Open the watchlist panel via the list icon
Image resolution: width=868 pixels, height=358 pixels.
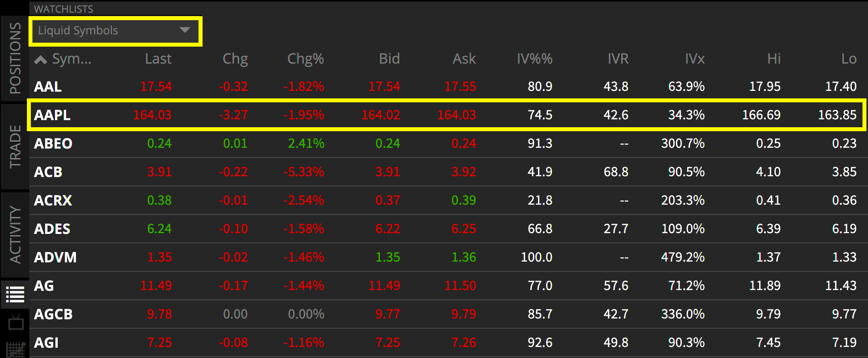pyautogui.click(x=15, y=294)
